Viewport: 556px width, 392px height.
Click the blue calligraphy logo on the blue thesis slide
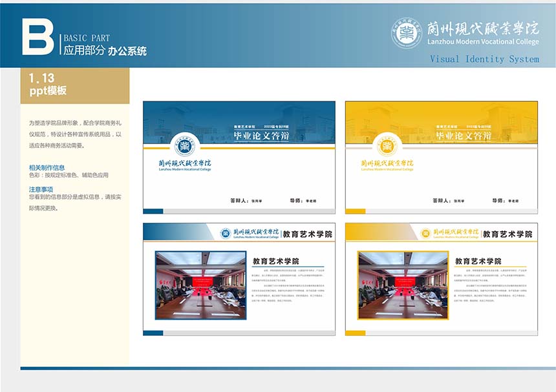click(x=184, y=164)
